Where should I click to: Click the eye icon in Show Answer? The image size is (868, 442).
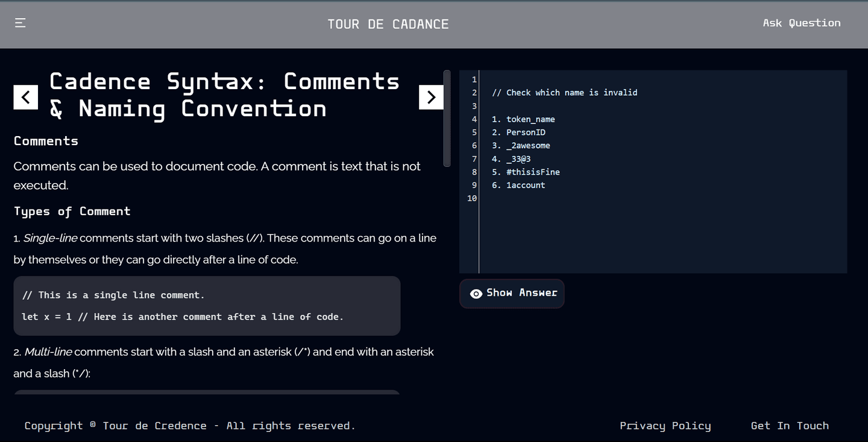point(476,293)
